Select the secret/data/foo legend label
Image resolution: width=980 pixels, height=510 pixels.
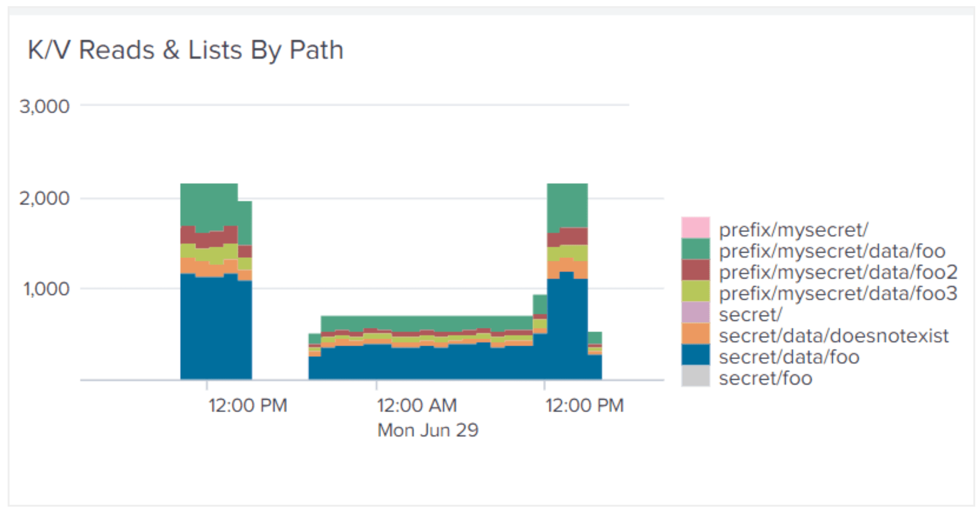789,357
